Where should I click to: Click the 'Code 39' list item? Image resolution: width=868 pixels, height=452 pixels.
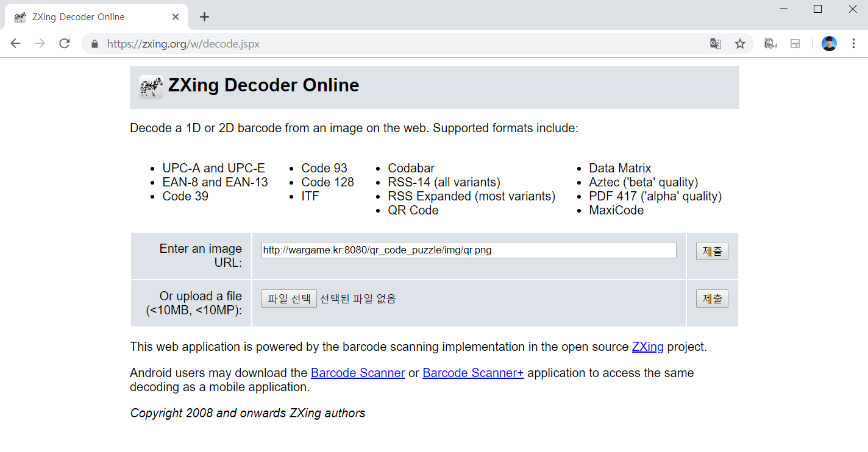click(x=185, y=196)
